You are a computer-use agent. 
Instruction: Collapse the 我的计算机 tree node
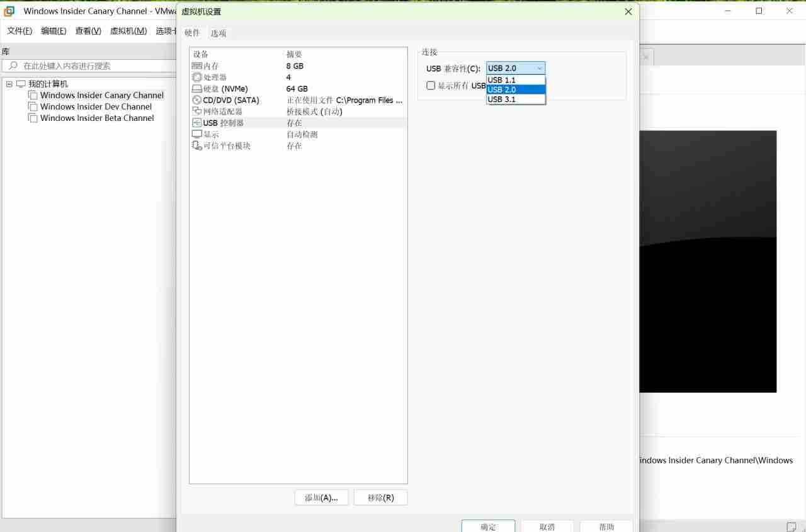point(9,83)
